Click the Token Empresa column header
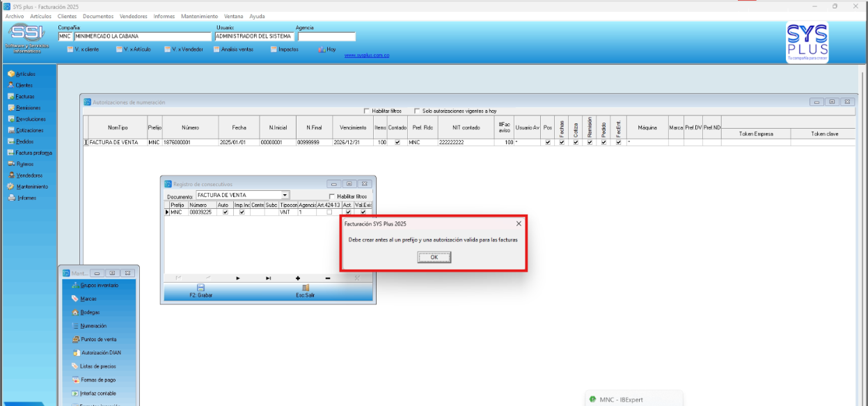868x406 pixels. 756,134
